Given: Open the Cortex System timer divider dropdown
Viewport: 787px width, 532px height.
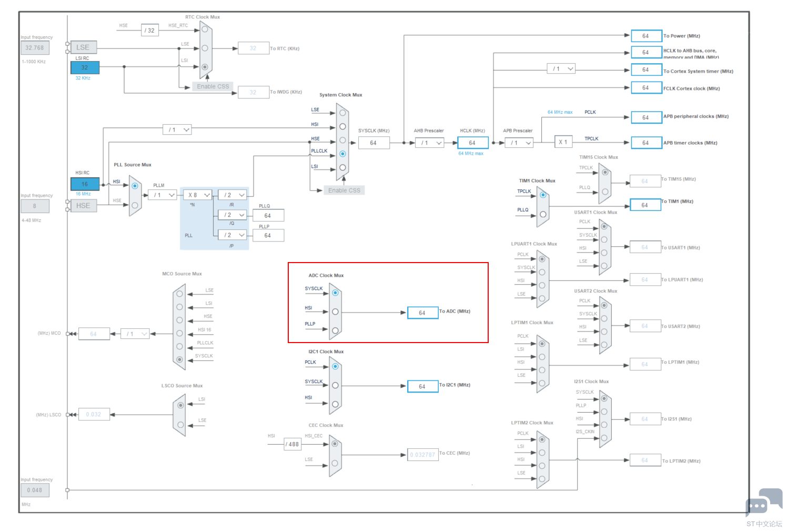Looking at the screenshot, I should coord(561,68).
